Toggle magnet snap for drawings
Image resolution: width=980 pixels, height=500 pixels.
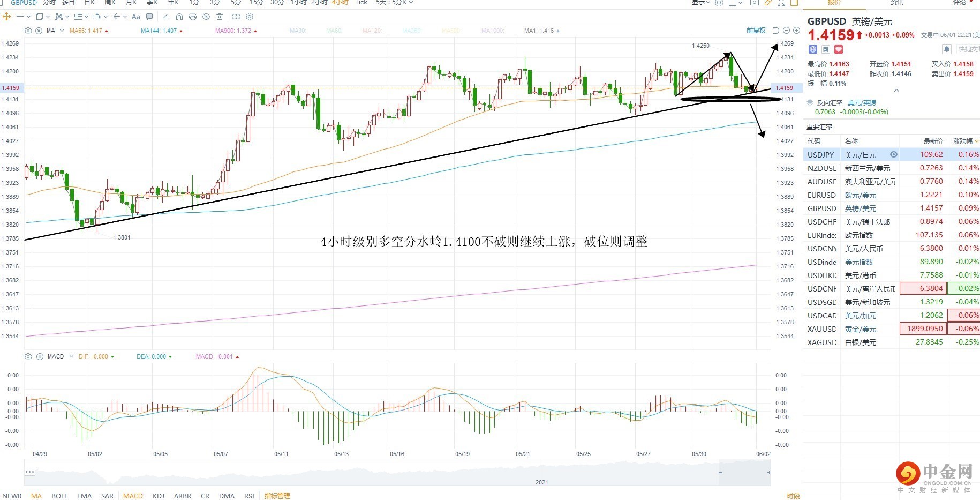[179, 17]
